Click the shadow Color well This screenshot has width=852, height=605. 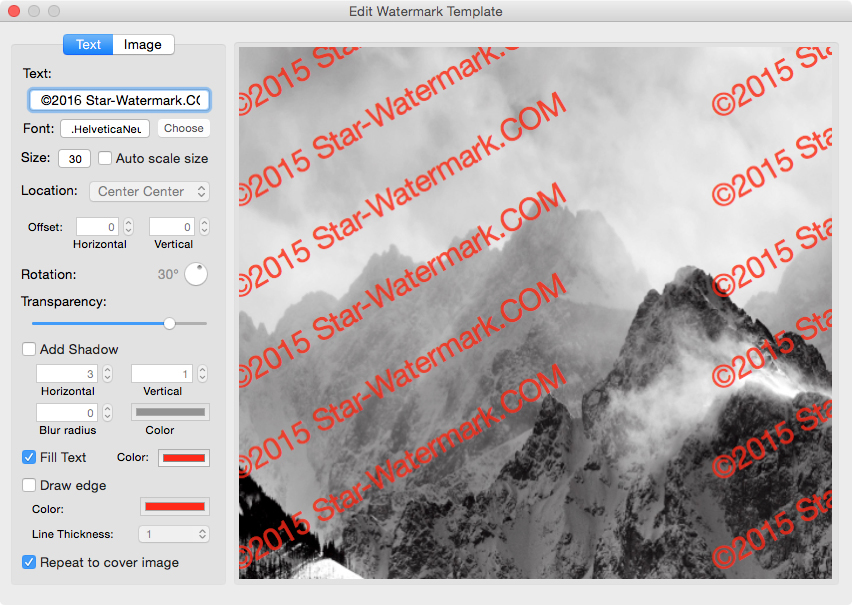[x=170, y=411]
